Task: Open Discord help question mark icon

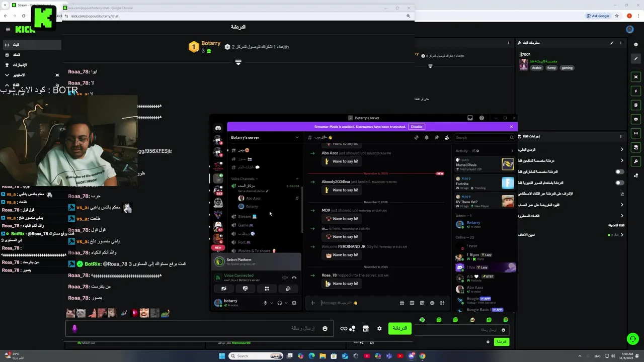Action: (481, 118)
